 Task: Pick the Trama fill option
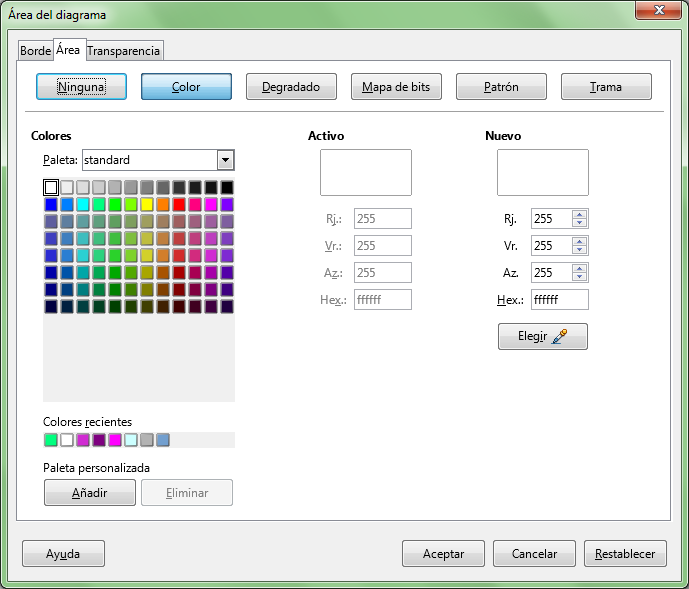click(x=606, y=87)
